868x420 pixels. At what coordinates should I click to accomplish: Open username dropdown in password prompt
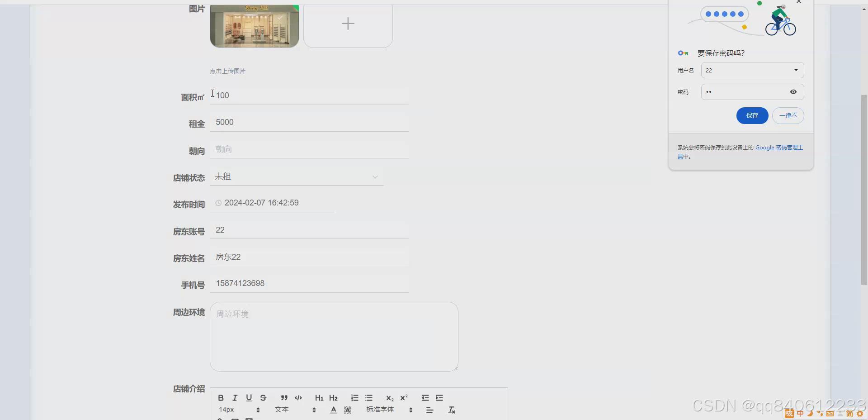(752, 70)
